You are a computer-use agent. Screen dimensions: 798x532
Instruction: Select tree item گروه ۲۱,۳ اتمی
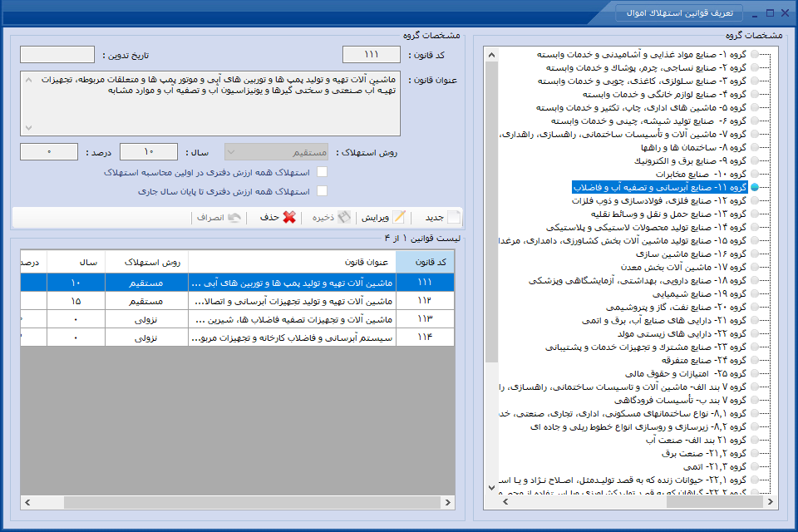click(715, 467)
